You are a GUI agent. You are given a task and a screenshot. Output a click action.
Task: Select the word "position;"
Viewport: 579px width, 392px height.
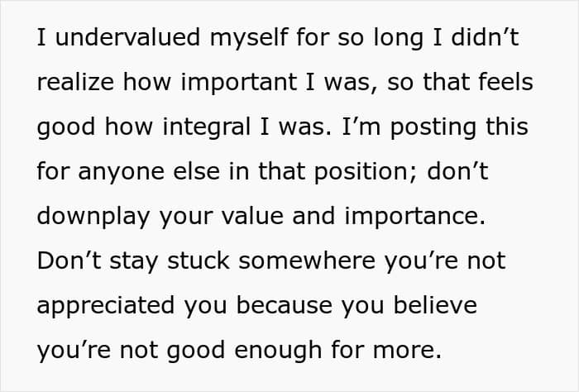(366, 172)
